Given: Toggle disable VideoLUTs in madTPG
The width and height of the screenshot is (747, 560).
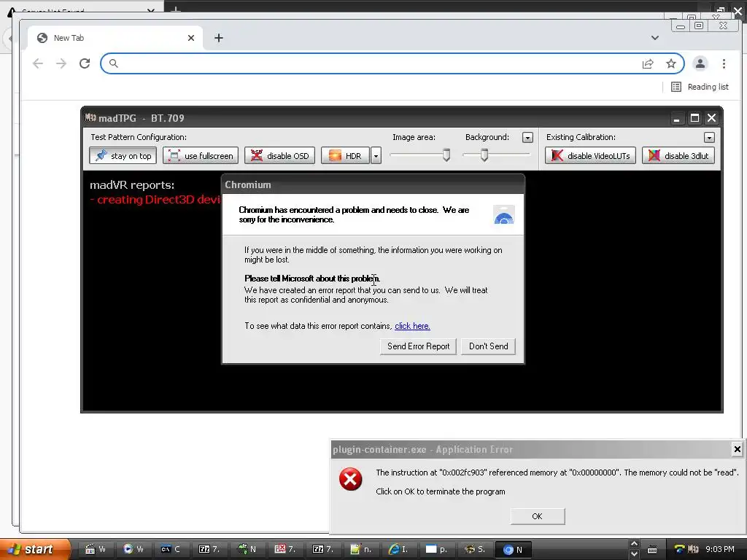Looking at the screenshot, I should pos(591,156).
